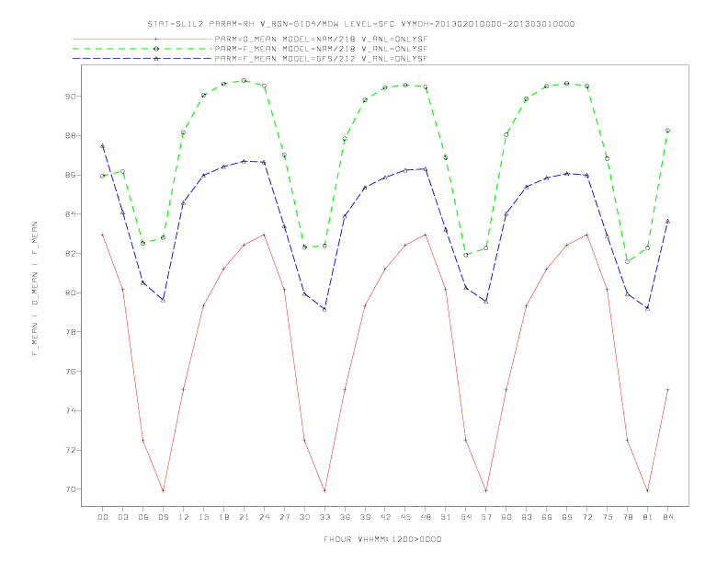
Task: Click the x-axis tick label 72
Action: click(587, 517)
